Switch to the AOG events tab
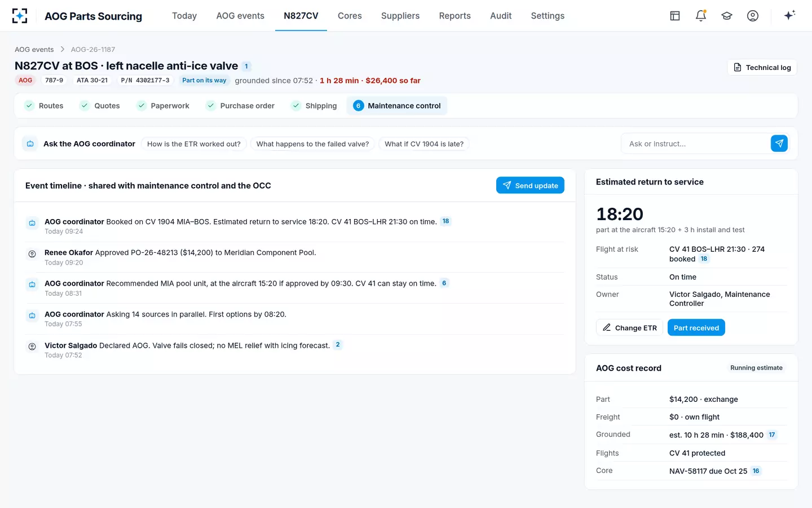 (240, 16)
